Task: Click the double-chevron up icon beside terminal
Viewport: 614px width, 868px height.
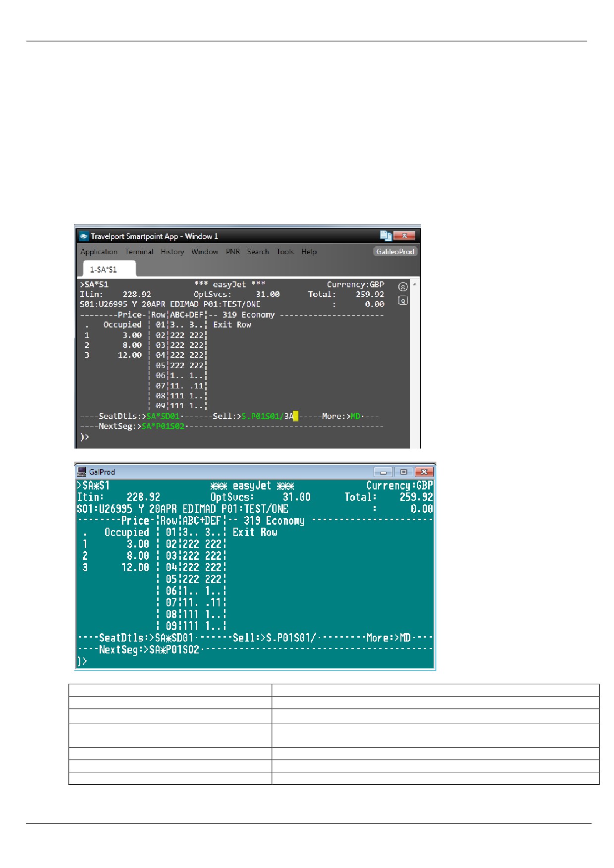Action: [x=403, y=287]
